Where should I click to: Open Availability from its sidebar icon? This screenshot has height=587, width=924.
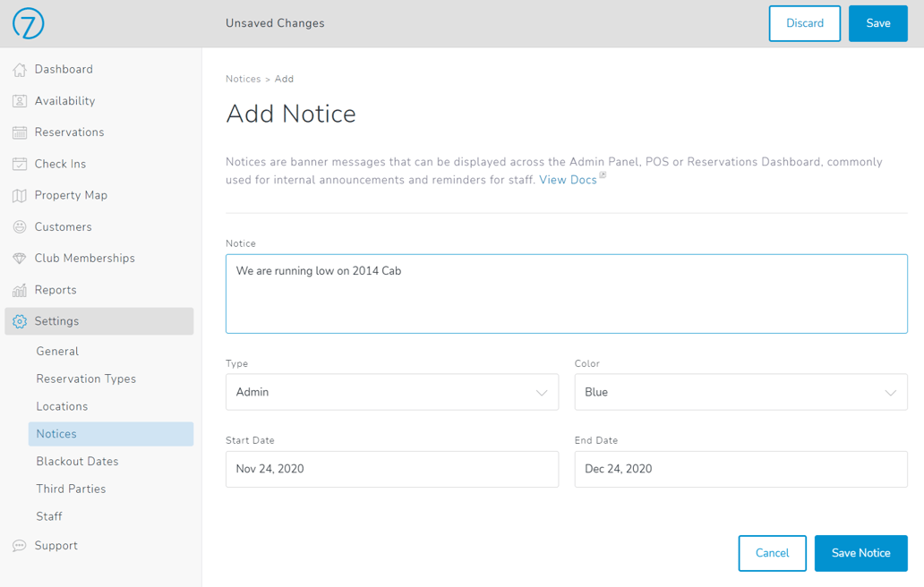[19, 100]
